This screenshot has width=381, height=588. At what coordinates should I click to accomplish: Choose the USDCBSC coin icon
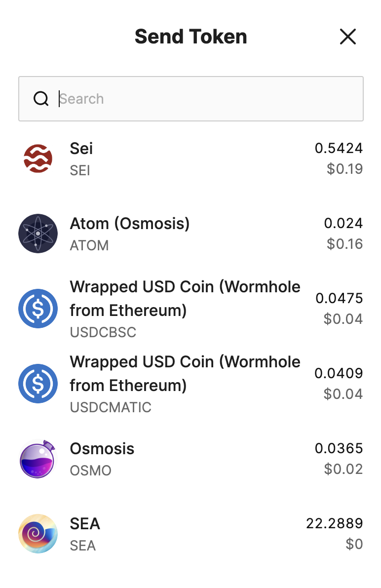pyautogui.click(x=38, y=308)
